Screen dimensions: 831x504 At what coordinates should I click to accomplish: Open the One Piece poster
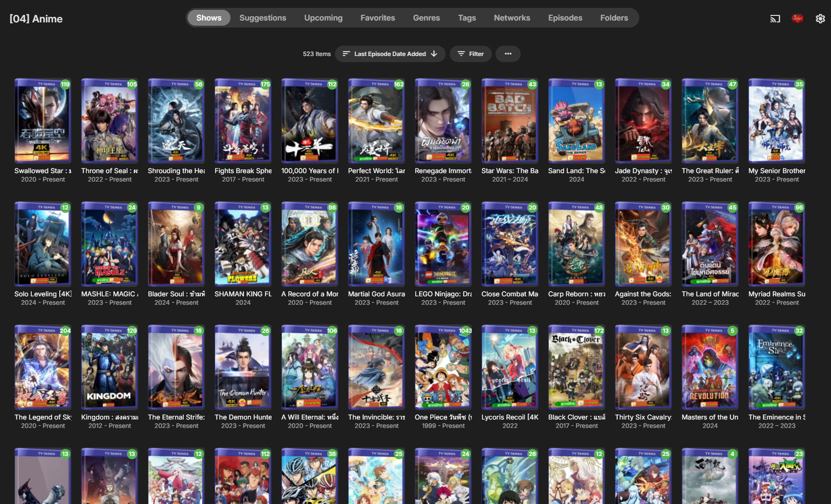pos(443,367)
